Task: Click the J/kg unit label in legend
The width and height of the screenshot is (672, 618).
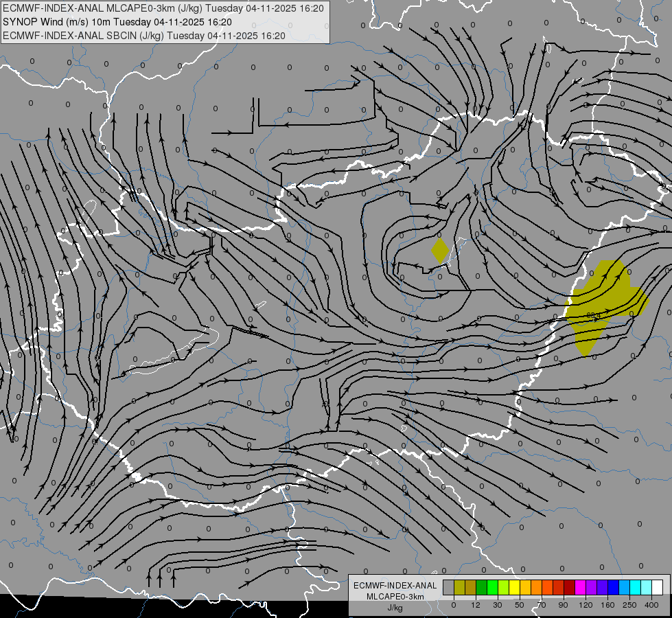Action: click(x=395, y=608)
